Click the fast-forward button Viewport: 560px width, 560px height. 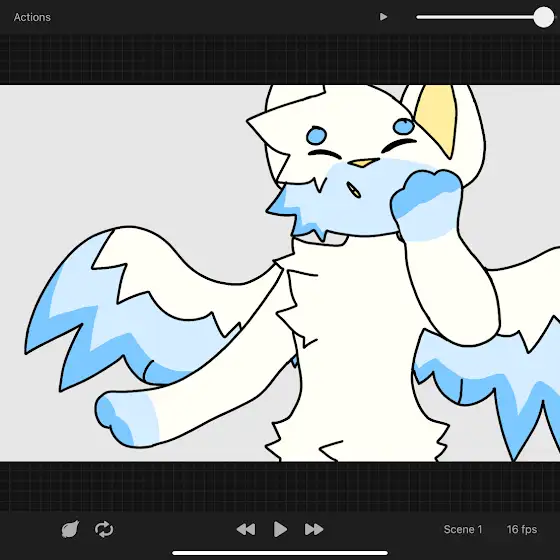click(x=314, y=529)
